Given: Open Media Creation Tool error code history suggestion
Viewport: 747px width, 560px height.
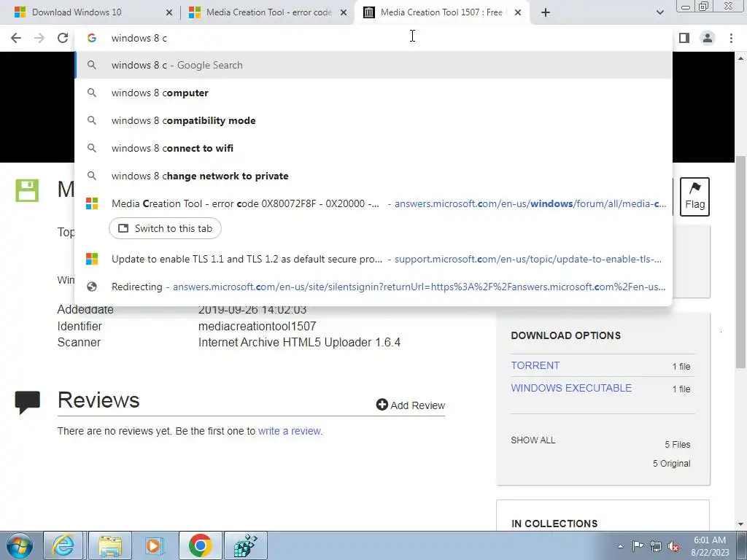Looking at the screenshot, I should point(373,204).
